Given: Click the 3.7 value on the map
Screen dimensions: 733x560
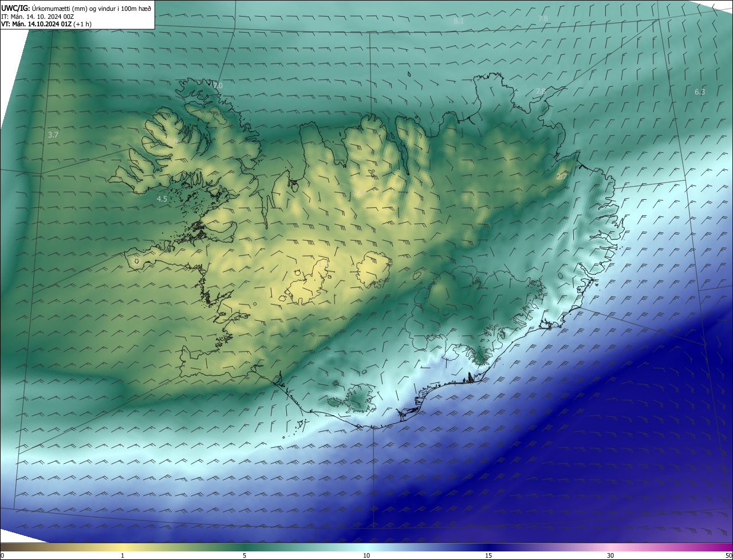Looking at the screenshot, I should click(x=53, y=135).
